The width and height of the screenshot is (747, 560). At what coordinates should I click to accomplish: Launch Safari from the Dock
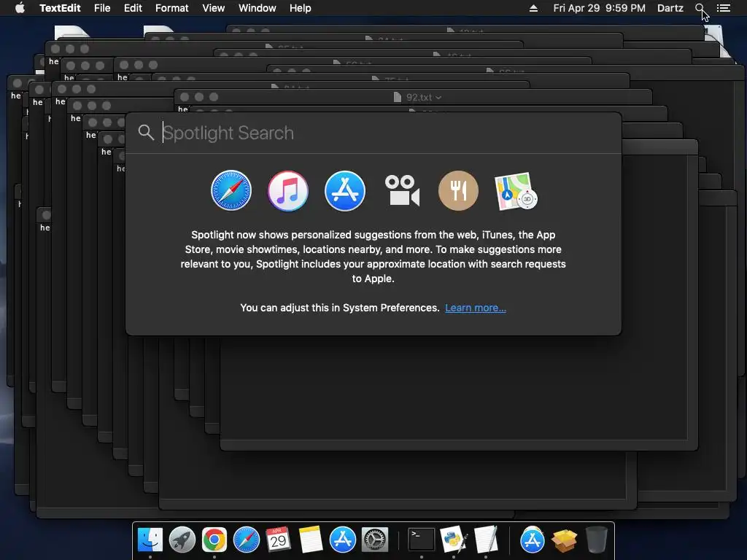click(247, 540)
